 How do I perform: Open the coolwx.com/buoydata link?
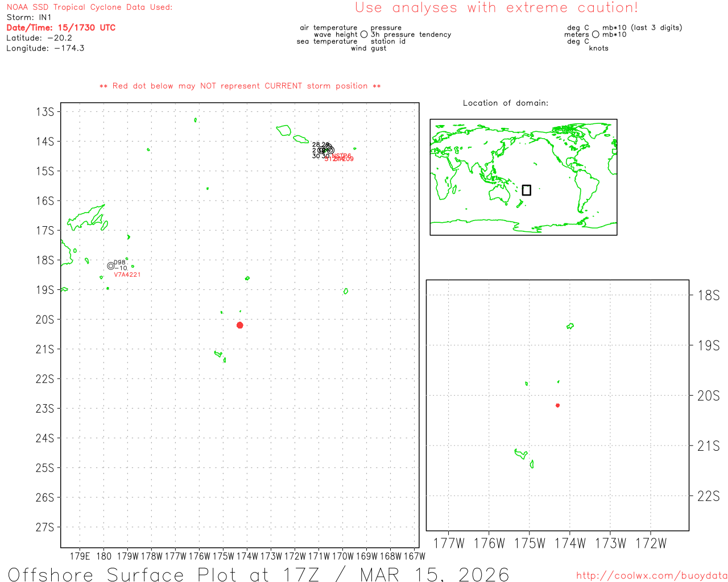651,576
